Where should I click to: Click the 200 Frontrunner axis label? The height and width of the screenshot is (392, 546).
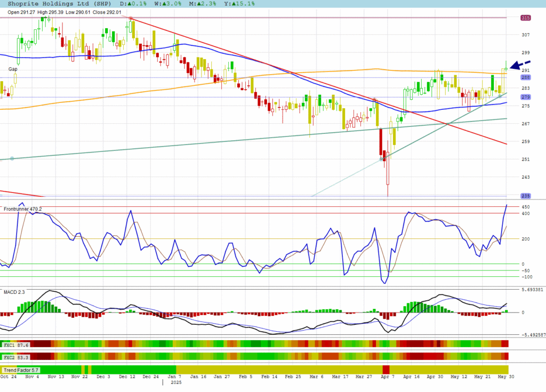(525, 239)
